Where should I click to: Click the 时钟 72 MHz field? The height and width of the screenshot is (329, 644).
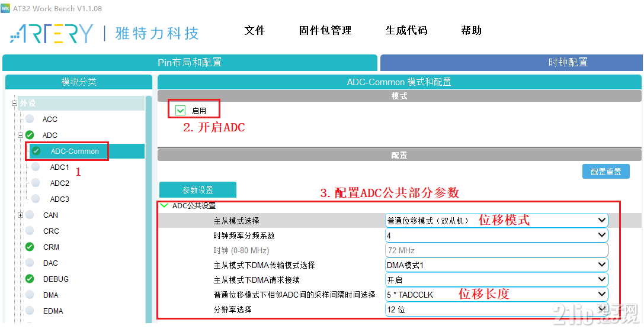(496, 250)
